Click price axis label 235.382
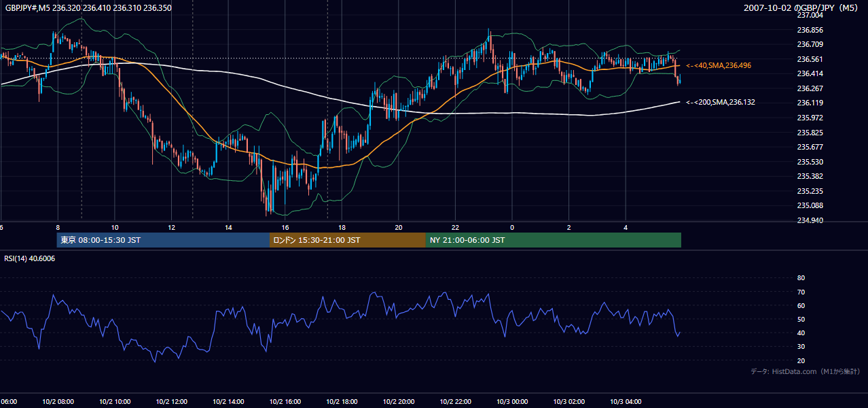This screenshot has width=868, height=408. [x=810, y=176]
